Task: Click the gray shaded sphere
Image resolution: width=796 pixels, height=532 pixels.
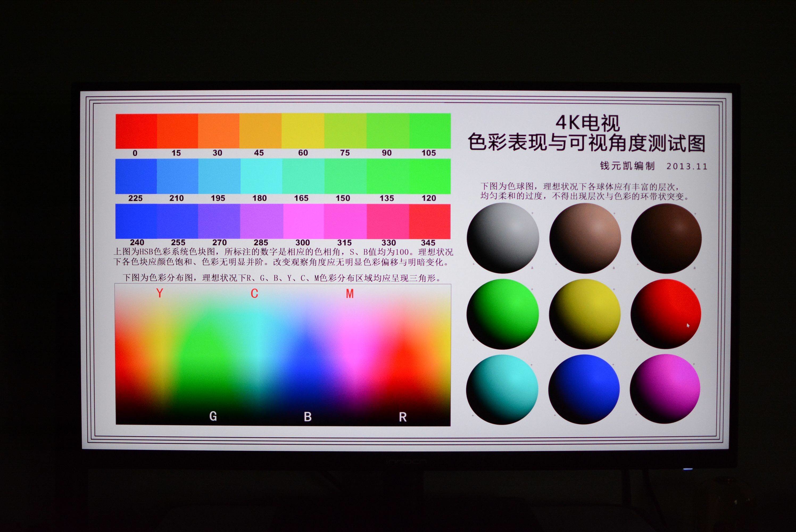Action: pos(503,238)
